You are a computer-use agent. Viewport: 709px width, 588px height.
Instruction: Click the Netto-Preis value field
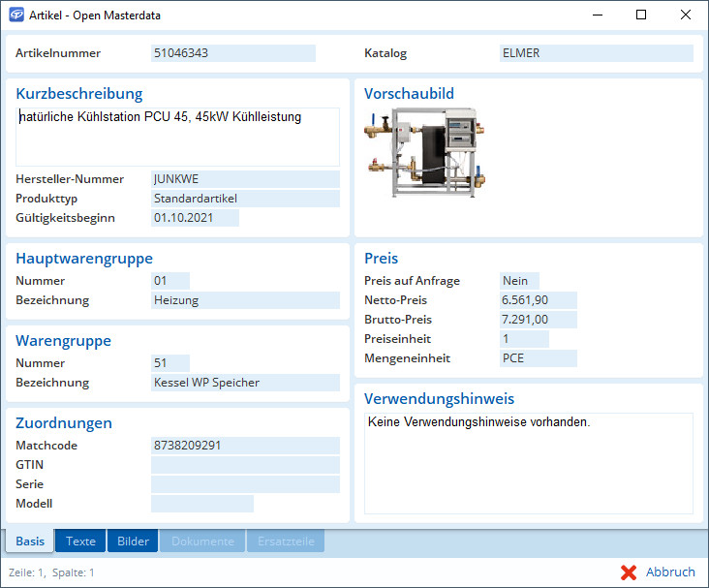pos(538,300)
